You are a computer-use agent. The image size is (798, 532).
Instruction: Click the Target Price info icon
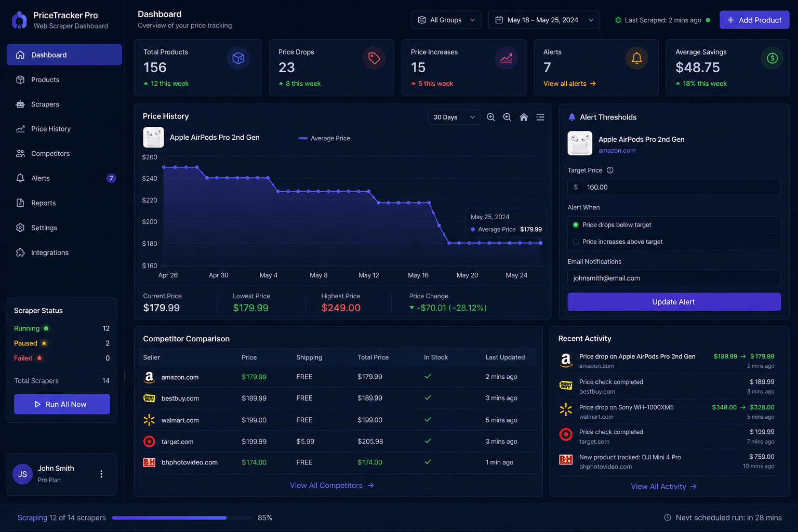click(x=610, y=170)
